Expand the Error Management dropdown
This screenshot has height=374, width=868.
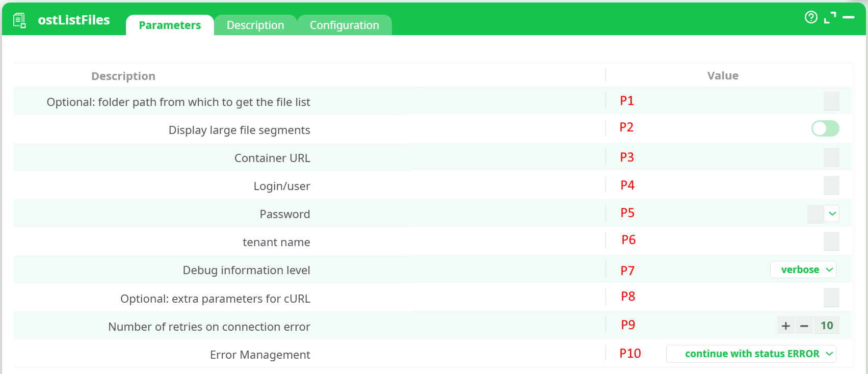pos(751,354)
